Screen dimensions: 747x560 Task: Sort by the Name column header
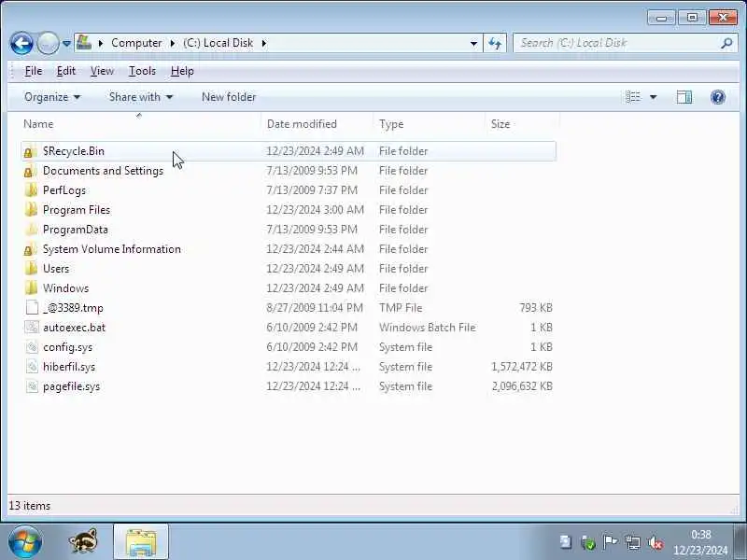click(141, 124)
